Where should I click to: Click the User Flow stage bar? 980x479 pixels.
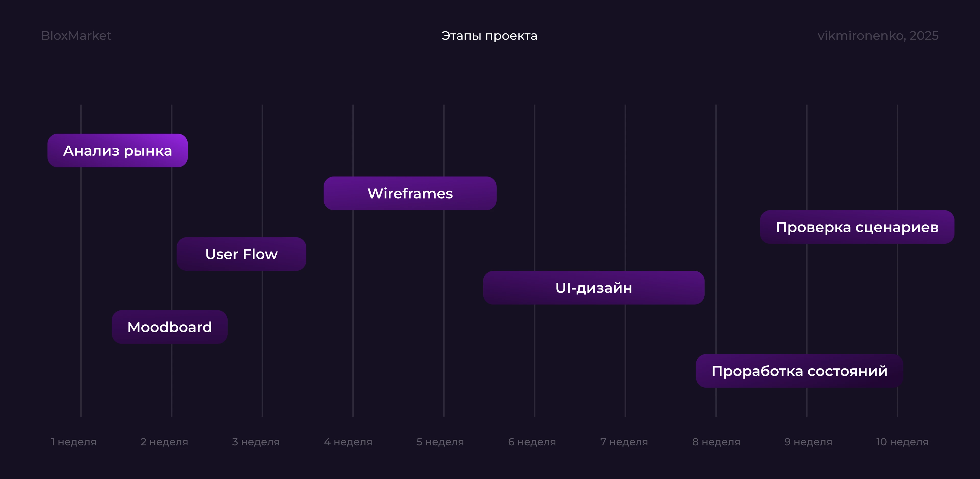[x=241, y=254]
